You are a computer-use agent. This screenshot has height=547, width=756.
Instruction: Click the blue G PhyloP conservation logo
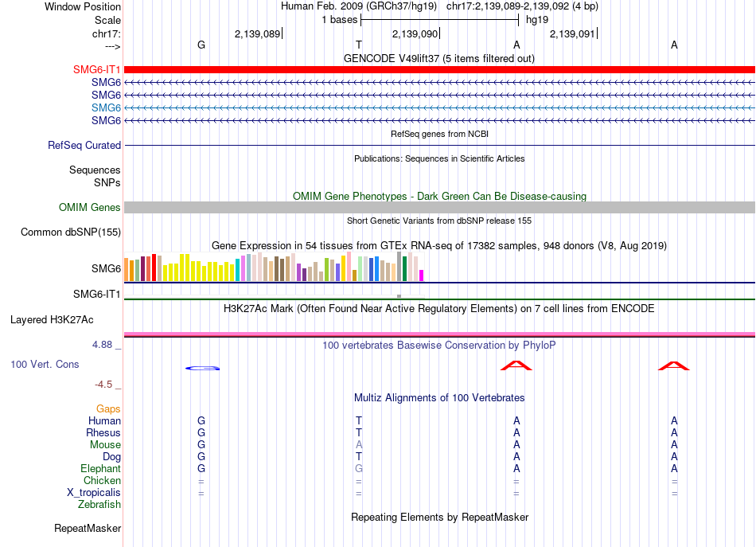pos(202,368)
